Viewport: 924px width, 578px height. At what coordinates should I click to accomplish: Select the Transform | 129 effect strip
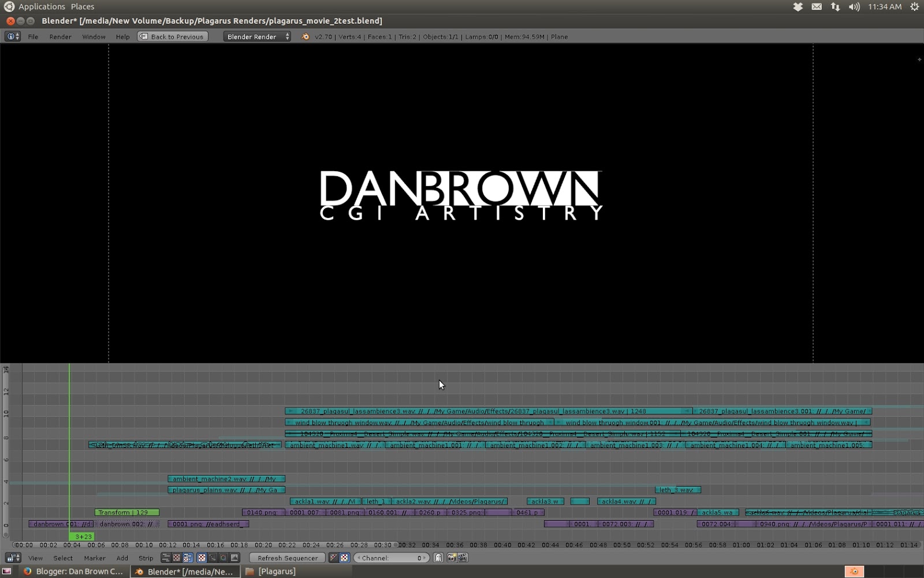[x=127, y=512]
